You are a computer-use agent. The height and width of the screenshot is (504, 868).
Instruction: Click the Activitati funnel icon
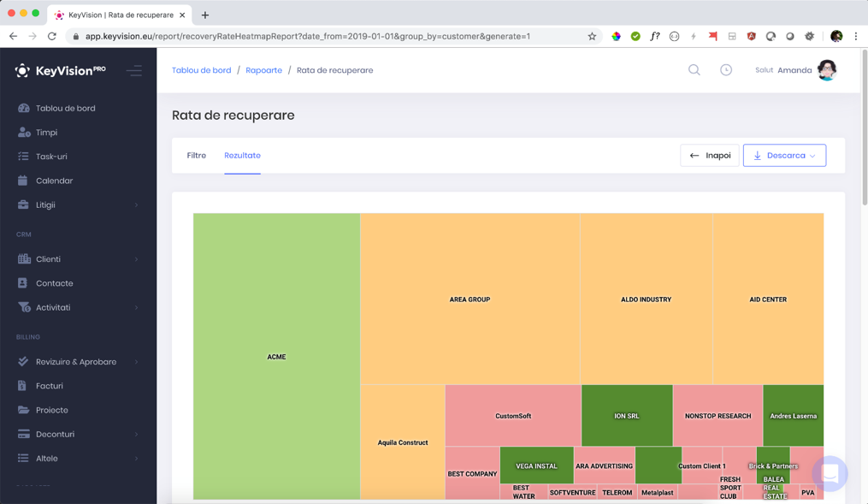[24, 307]
